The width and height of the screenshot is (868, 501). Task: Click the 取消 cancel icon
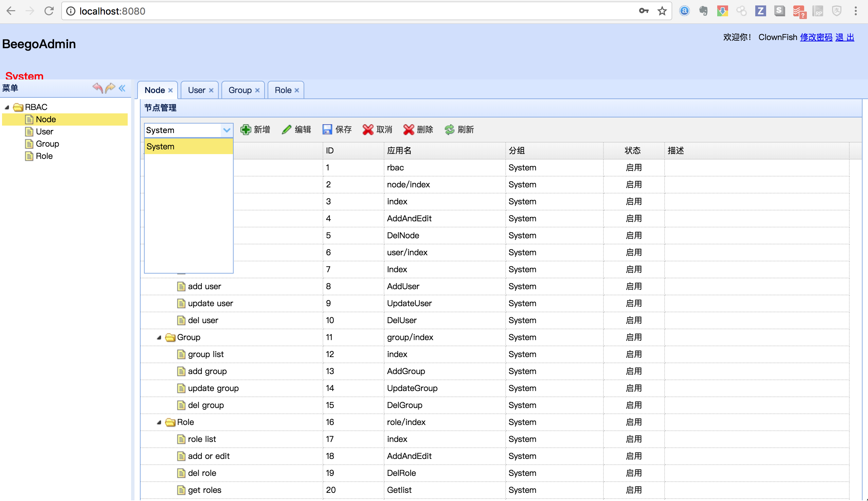point(368,130)
